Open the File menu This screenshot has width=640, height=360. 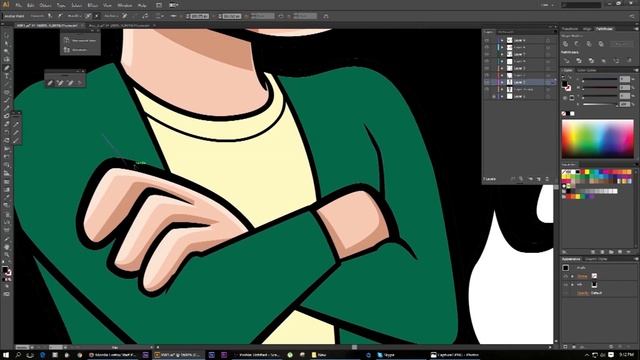[18, 5]
